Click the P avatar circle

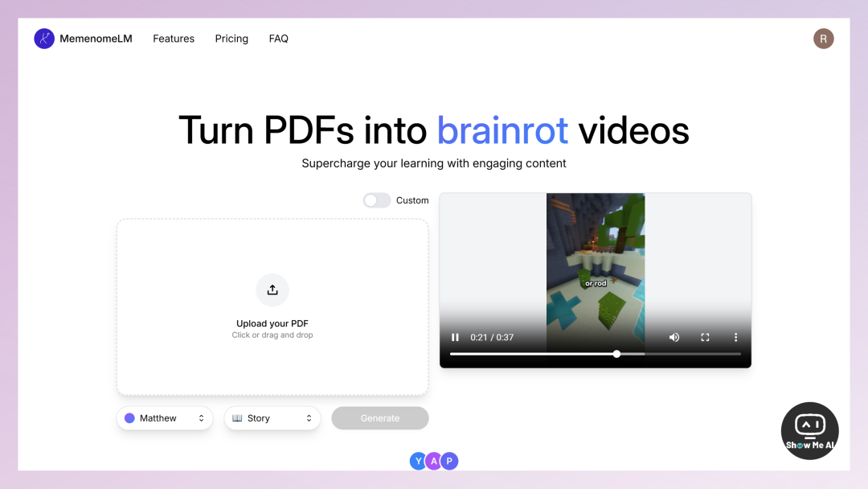pos(449,461)
